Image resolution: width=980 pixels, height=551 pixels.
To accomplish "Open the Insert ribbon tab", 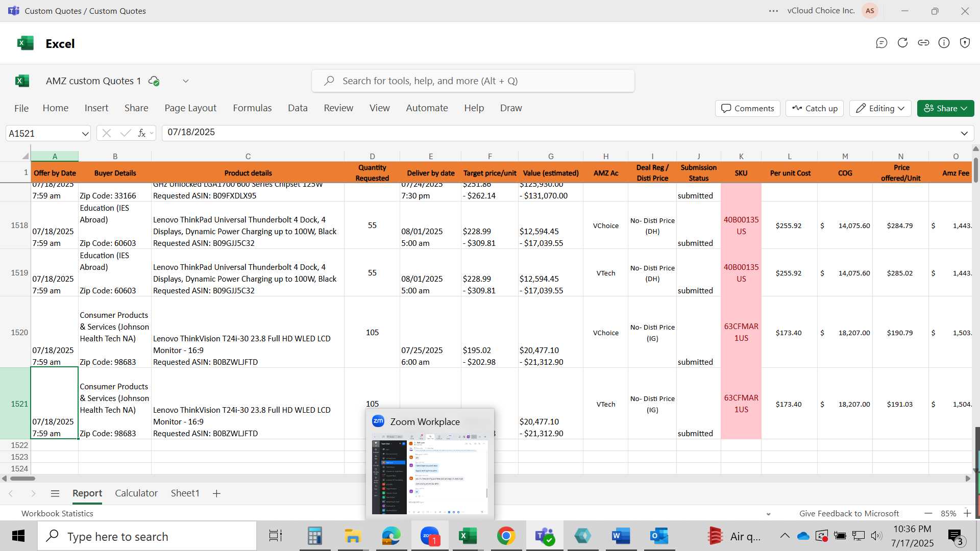I will 96,108.
